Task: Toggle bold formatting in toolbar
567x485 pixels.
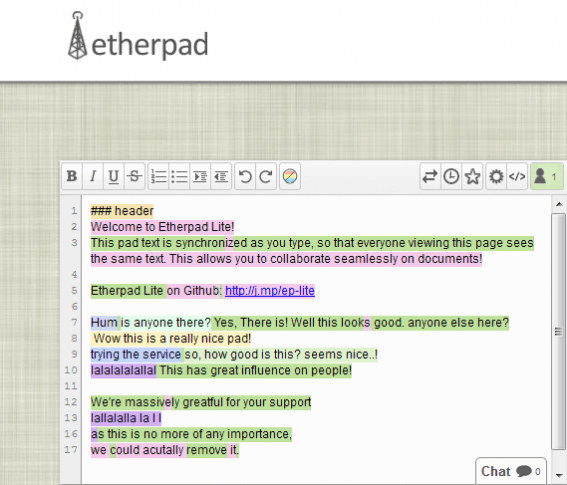Action: point(72,176)
